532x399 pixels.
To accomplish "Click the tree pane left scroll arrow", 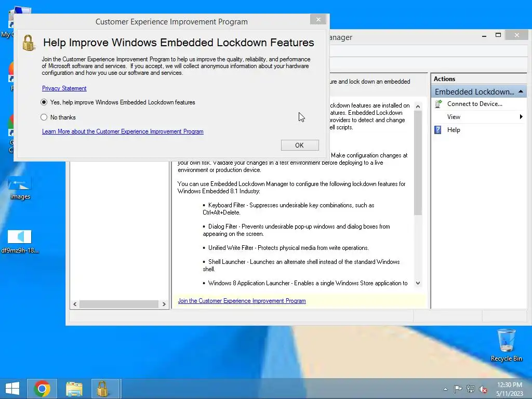I will (75, 304).
